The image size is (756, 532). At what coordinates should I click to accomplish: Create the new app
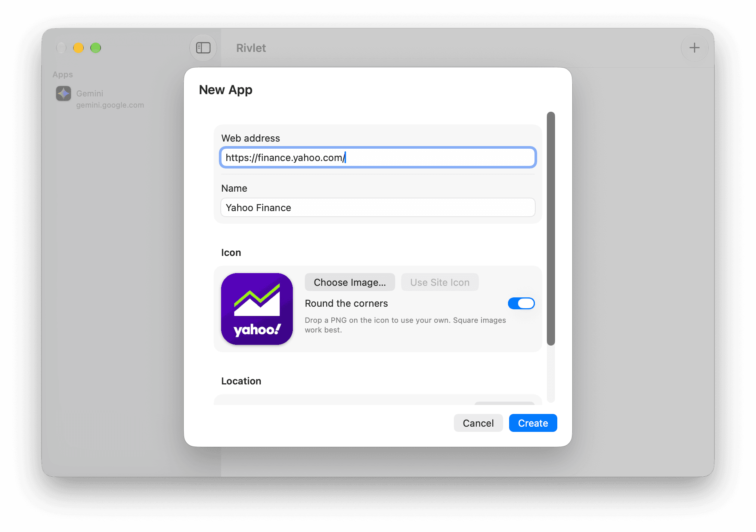pyautogui.click(x=533, y=423)
